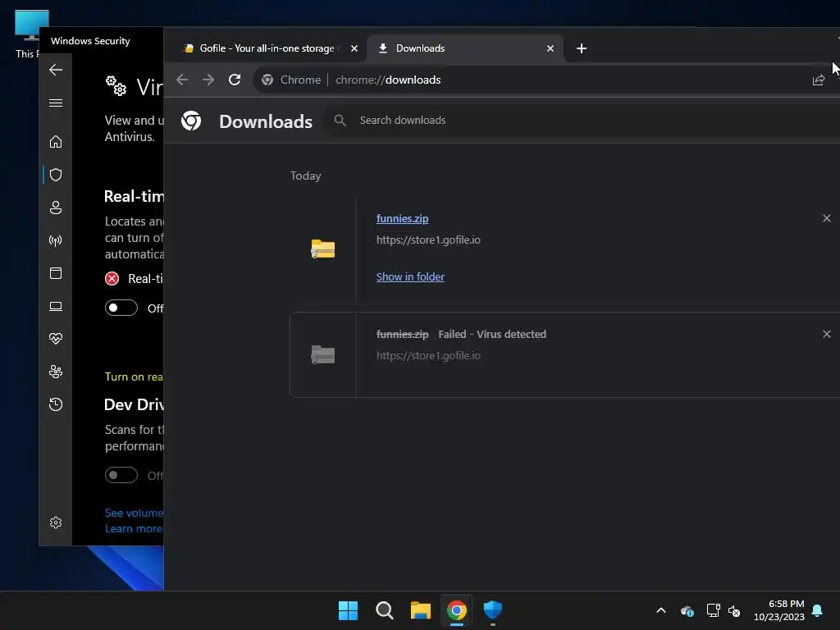Click the muted volume tray icon
The height and width of the screenshot is (630, 840).
(x=734, y=610)
